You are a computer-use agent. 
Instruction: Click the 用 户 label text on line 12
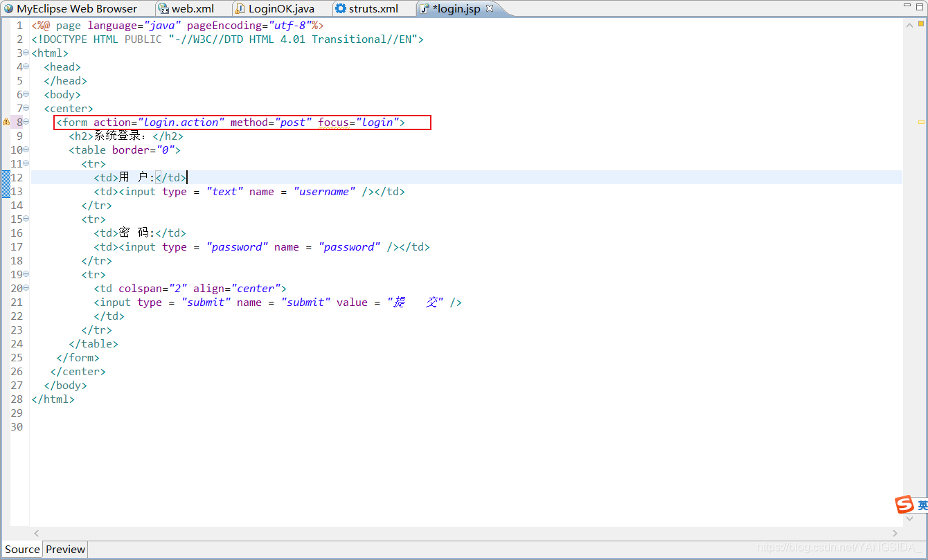pyautogui.click(x=136, y=178)
